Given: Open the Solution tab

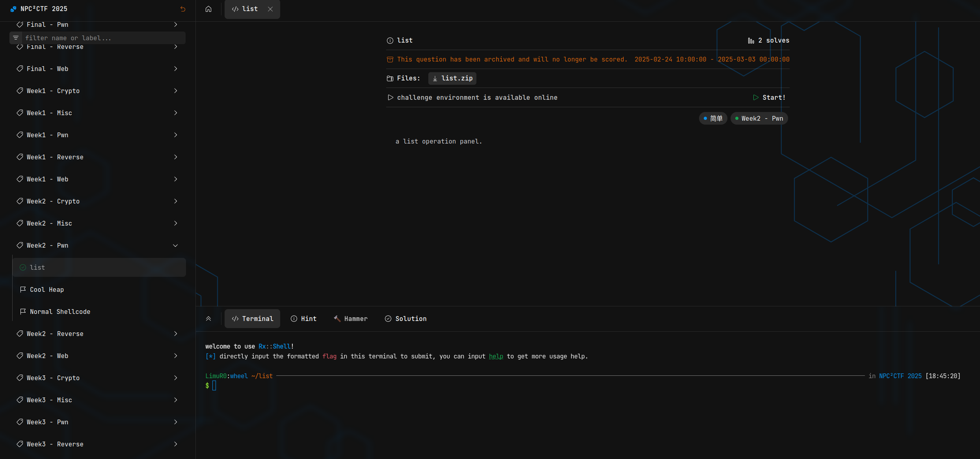Looking at the screenshot, I should click(405, 319).
